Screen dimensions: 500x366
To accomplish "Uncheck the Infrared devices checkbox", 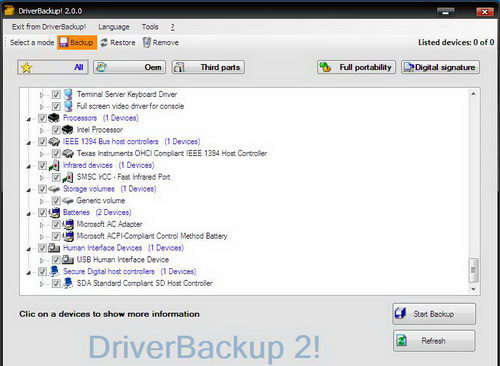I will click(x=42, y=165).
